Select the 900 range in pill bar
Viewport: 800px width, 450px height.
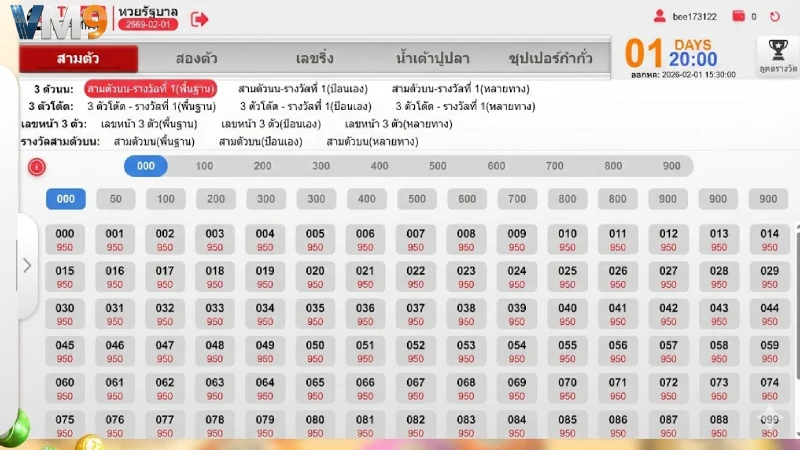pyautogui.click(x=671, y=166)
